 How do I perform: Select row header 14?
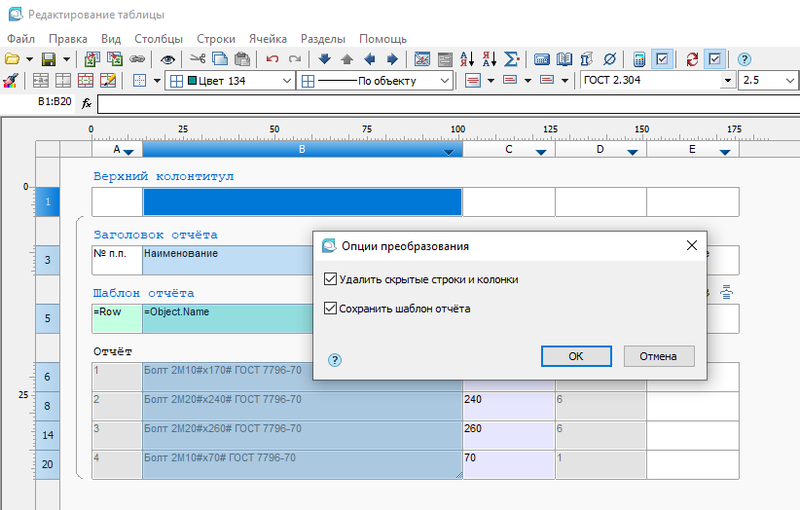pyautogui.click(x=47, y=435)
